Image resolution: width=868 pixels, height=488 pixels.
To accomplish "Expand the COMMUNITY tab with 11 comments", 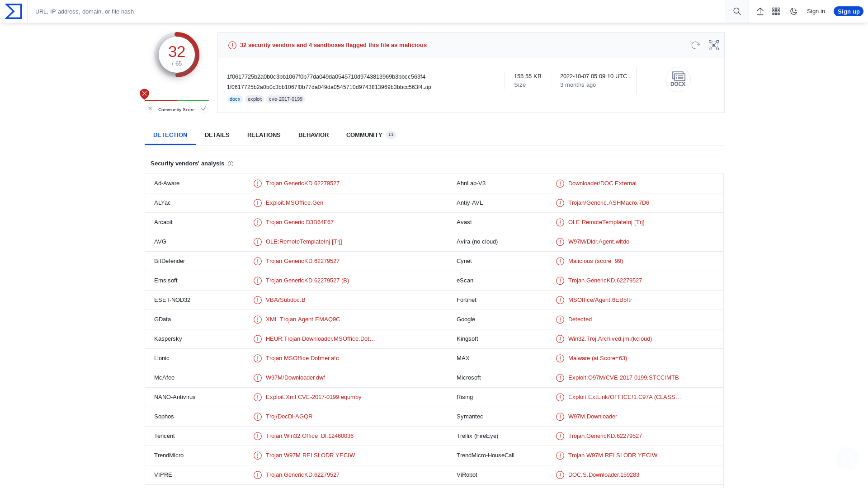I will pyautogui.click(x=364, y=135).
